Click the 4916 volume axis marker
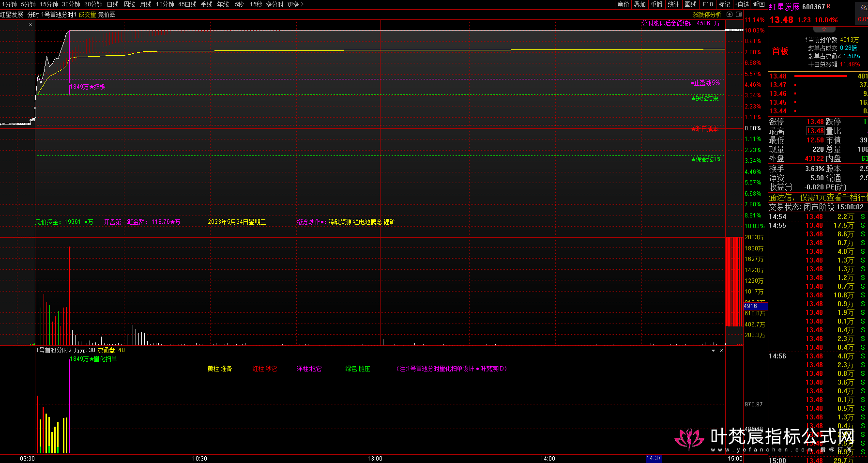The height and width of the screenshot is (463, 868). pyautogui.click(x=755, y=306)
